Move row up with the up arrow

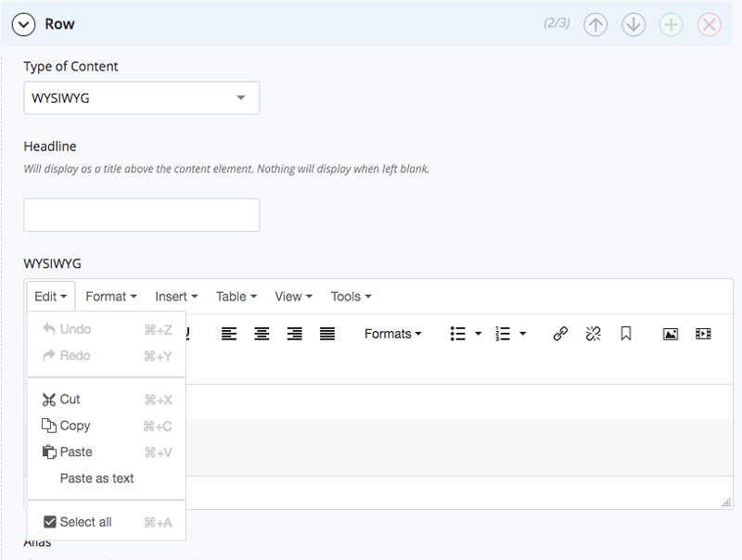coord(595,24)
